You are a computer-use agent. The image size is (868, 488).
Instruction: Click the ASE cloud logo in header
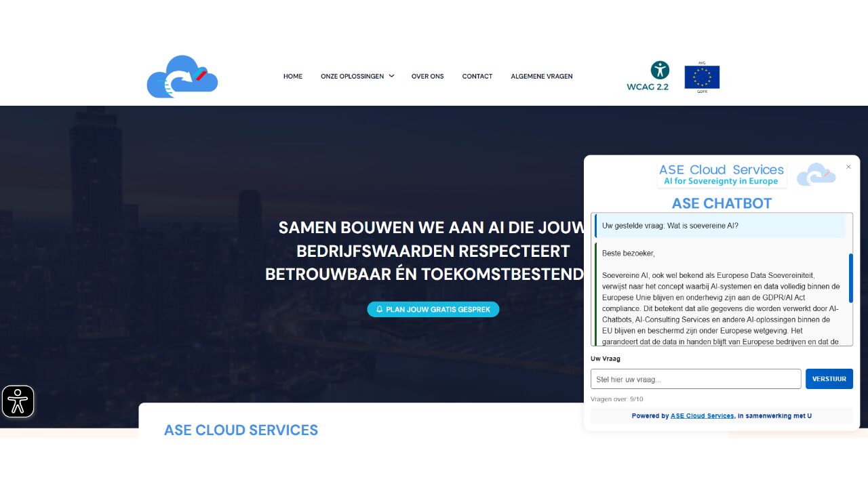tap(182, 77)
